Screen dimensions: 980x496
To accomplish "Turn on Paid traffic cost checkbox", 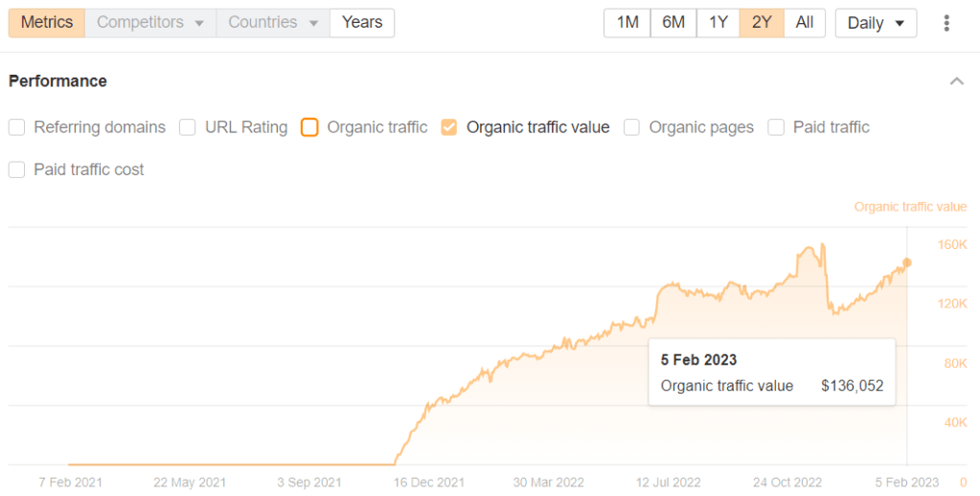I will pyautogui.click(x=17, y=169).
